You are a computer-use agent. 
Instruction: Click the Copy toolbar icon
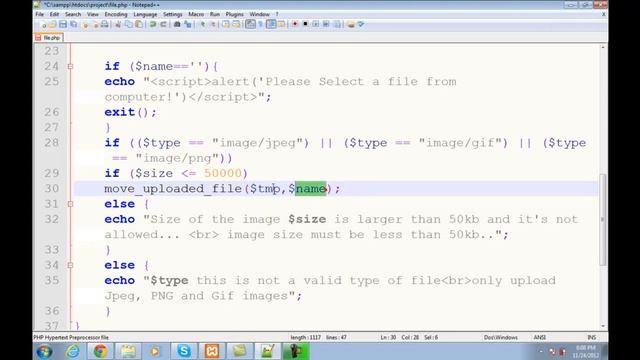(129, 24)
